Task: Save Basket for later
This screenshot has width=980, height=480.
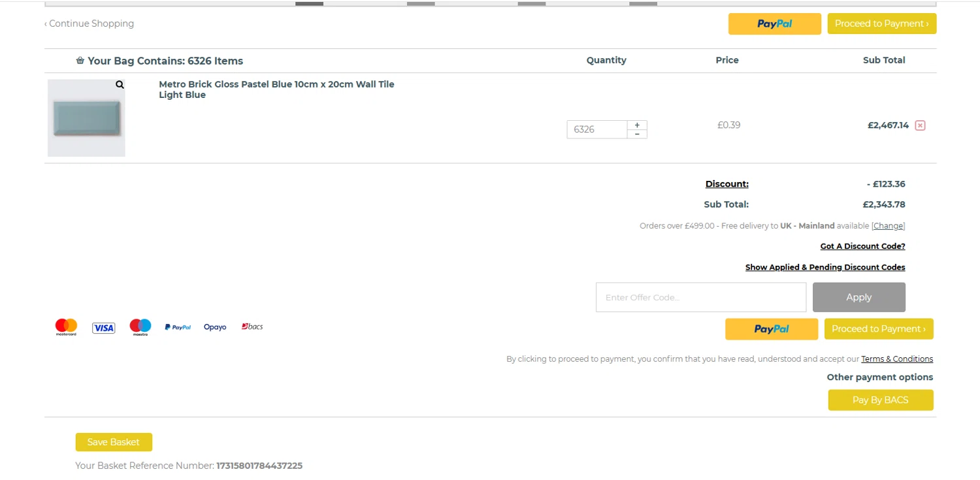Action: pyautogui.click(x=114, y=442)
